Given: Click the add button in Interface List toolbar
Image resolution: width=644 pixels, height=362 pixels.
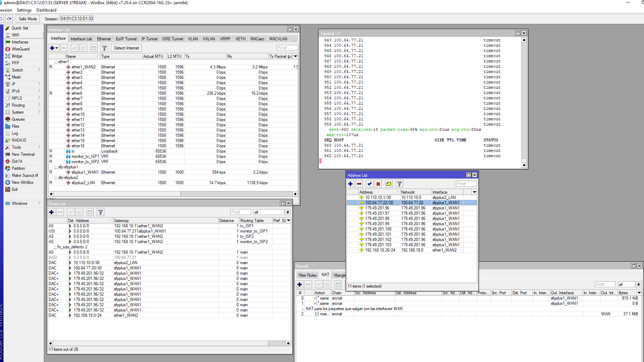Looking at the screenshot, I should click(52, 48).
